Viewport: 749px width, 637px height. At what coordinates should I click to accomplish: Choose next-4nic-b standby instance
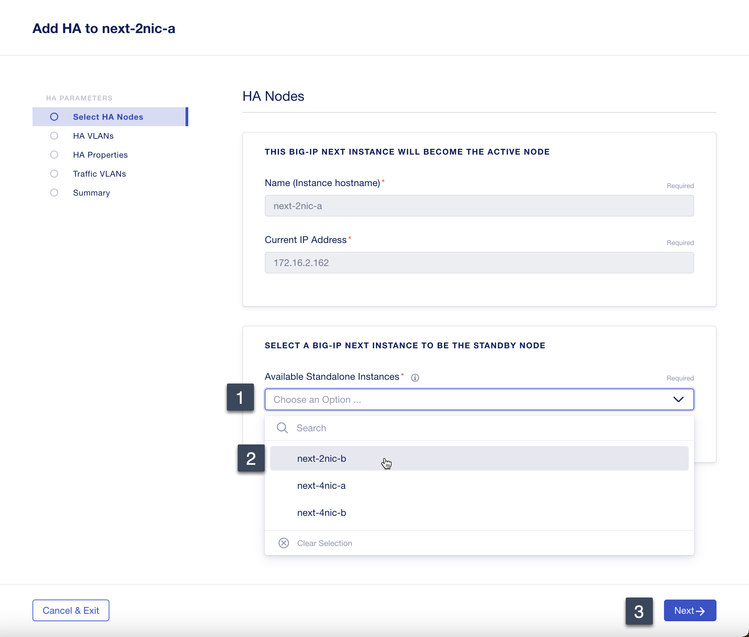(x=322, y=513)
